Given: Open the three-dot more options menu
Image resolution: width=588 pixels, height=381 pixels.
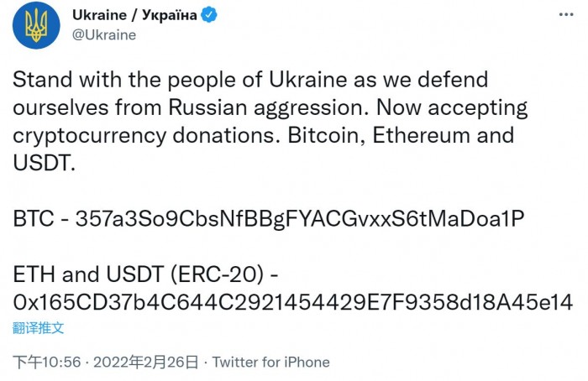Looking at the screenshot, I should (566, 14).
